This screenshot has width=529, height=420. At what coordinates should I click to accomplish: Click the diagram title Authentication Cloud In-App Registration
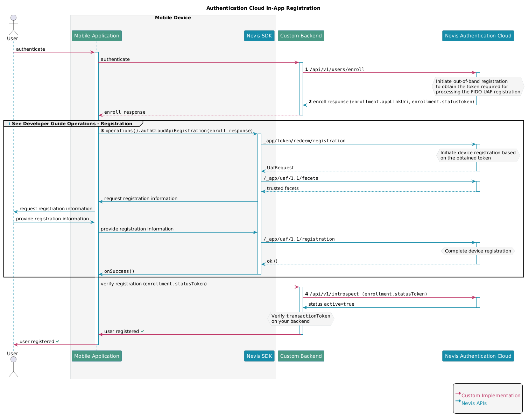[263, 8]
